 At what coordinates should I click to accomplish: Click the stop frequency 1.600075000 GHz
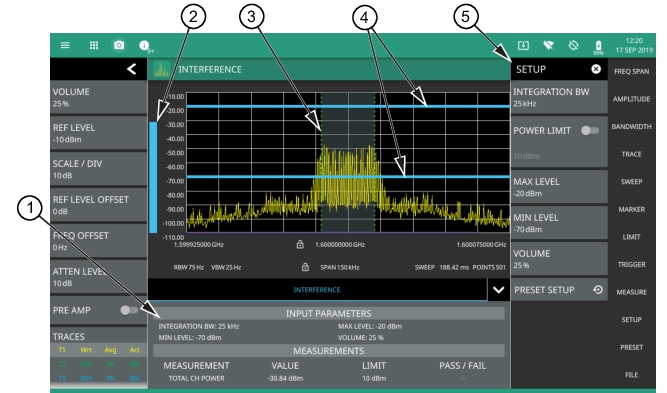481,245
